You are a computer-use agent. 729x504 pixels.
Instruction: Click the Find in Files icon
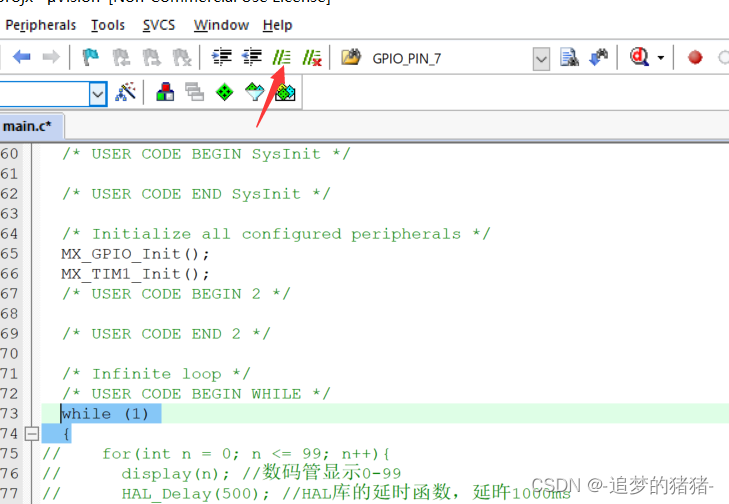click(x=351, y=57)
